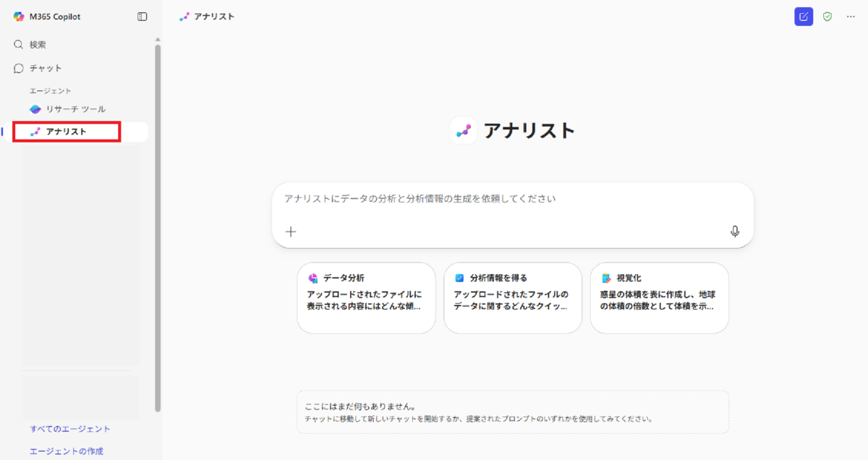
Task: Start a new chat with the compose icon
Action: pos(804,17)
